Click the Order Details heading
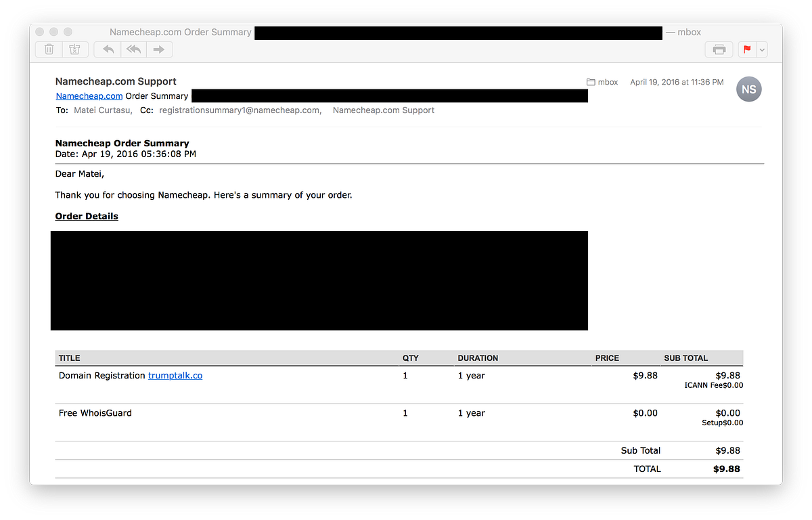The image size is (812, 520). pos(87,216)
